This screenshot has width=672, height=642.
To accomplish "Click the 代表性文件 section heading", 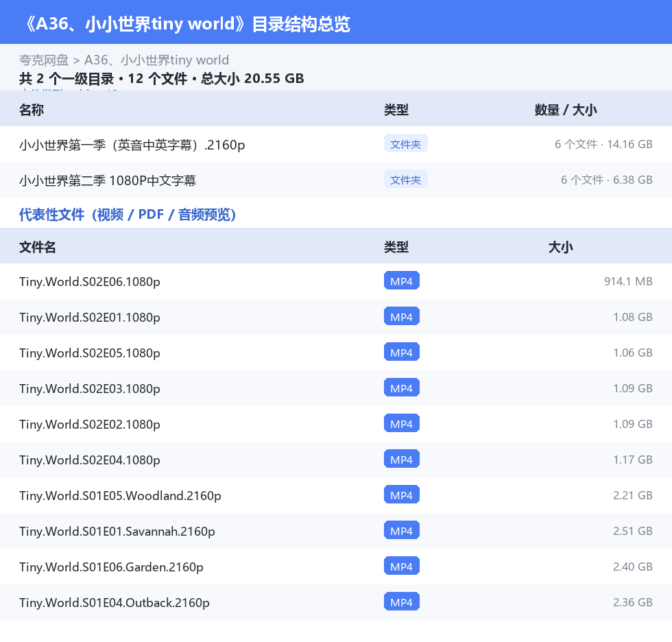I will [x=128, y=214].
